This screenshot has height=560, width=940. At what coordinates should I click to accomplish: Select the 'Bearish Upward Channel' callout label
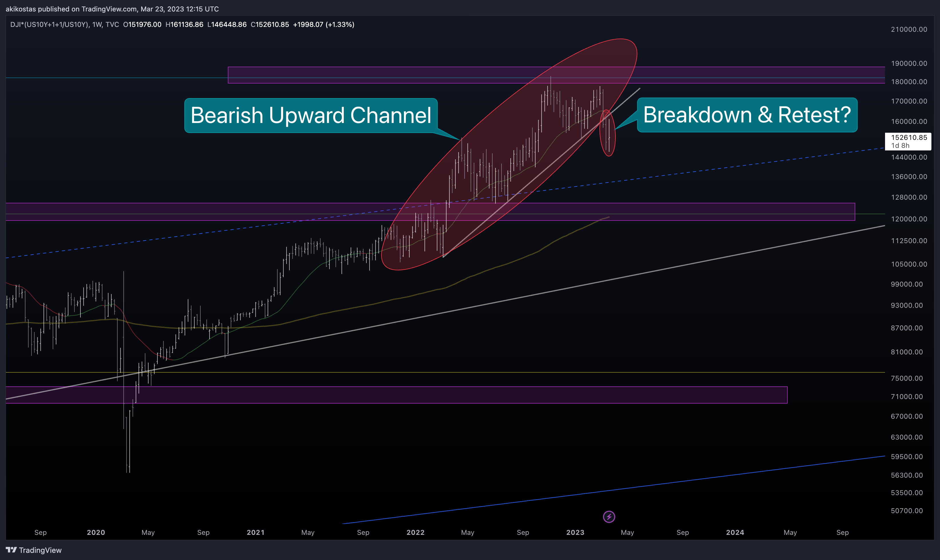[311, 115]
